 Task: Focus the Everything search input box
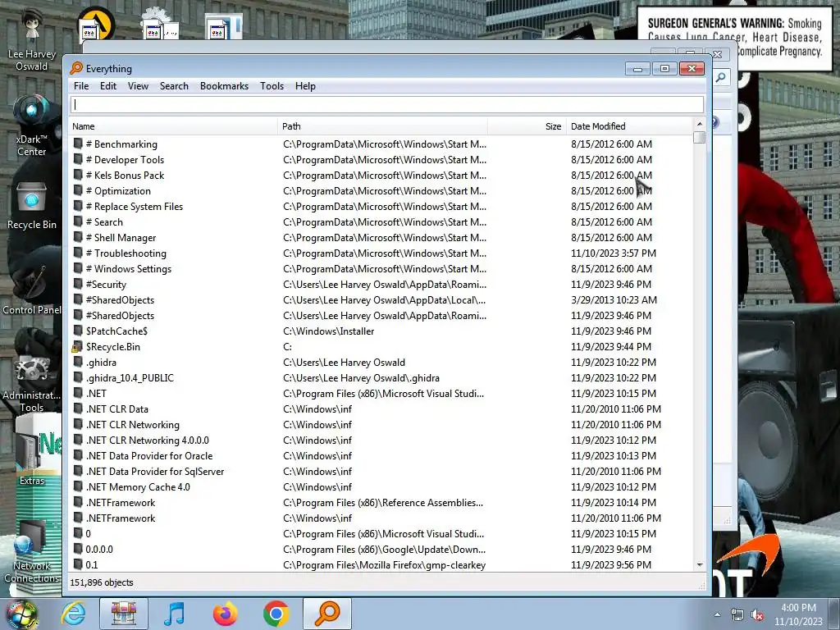[387, 104]
